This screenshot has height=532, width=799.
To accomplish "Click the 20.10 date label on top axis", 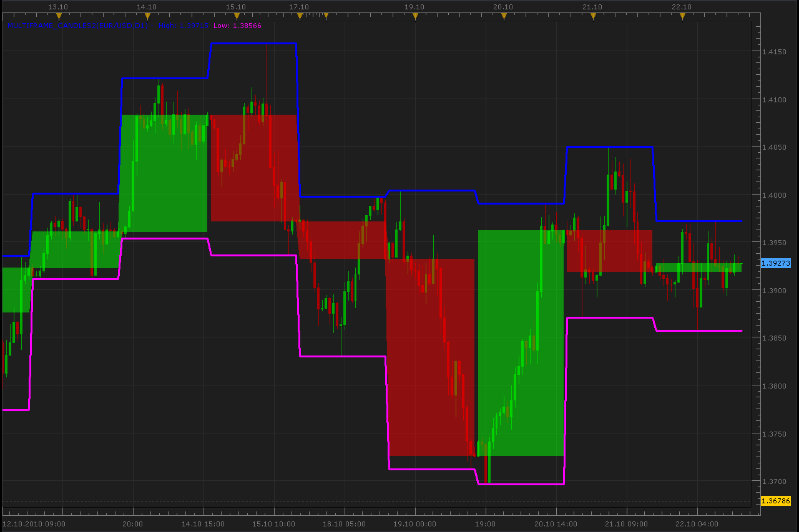I will [x=503, y=7].
